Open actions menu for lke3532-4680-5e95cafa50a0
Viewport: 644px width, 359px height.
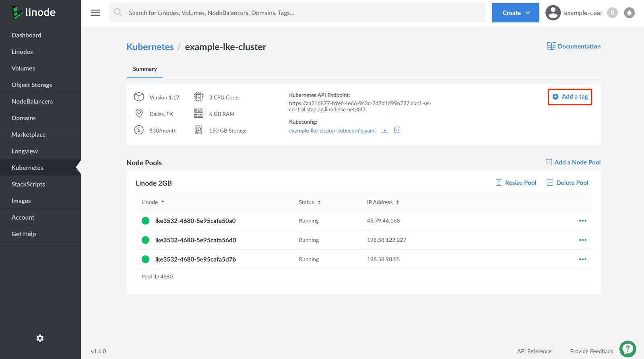(582, 221)
